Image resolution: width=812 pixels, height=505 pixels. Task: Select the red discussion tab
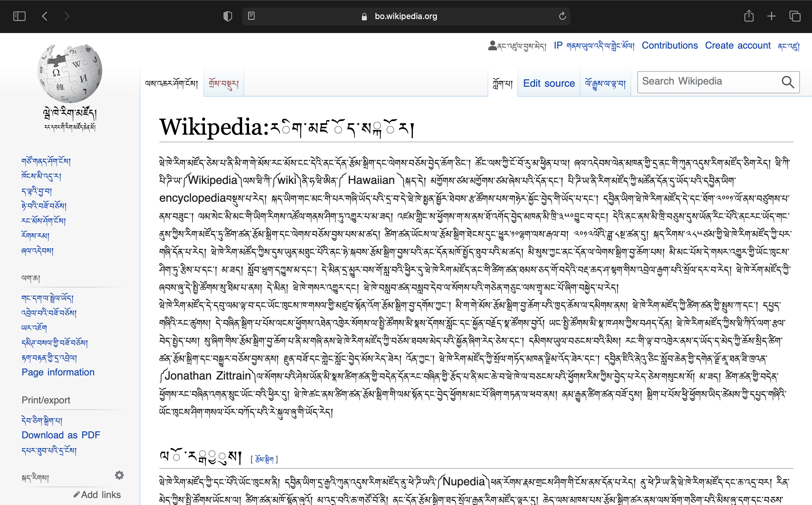click(x=223, y=83)
